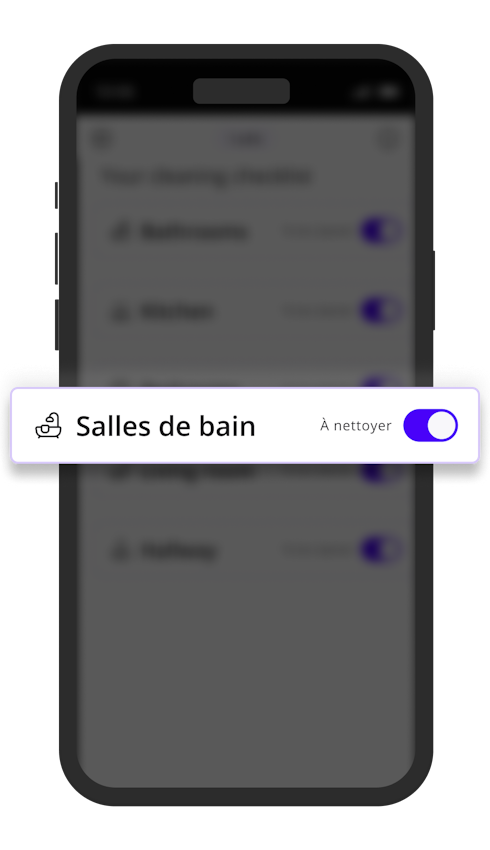The image size is (490, 850).
Task: Click the Hallway row icon
Action: pos(120,551)
